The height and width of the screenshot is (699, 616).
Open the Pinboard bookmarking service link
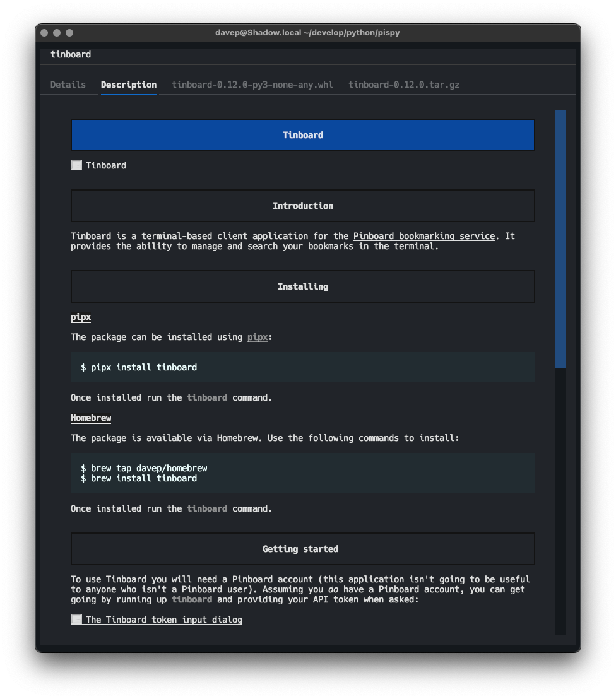click(x=423, y=235)
